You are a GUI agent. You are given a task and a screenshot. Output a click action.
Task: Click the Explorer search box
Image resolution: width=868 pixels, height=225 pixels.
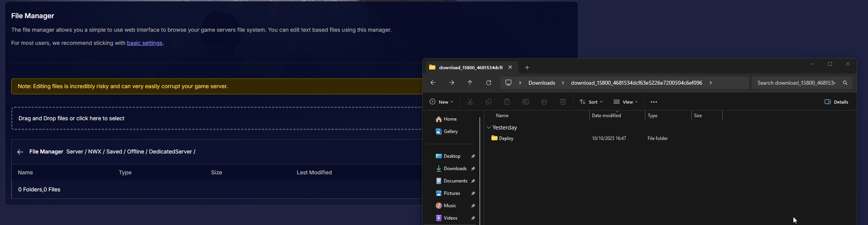pos(796,83)
